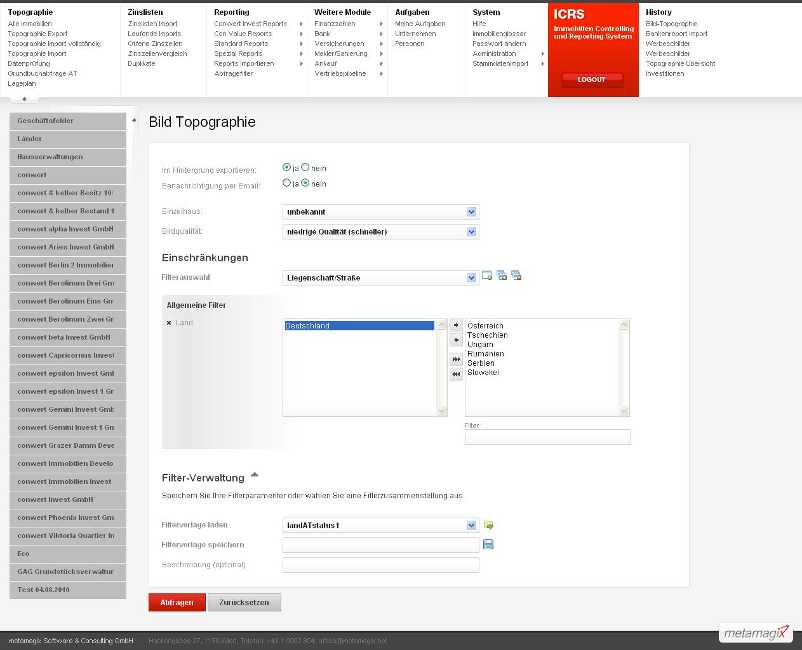Select Deutschland in the selected countries list
Screen dimensions: 802x650
pos(359,326)
